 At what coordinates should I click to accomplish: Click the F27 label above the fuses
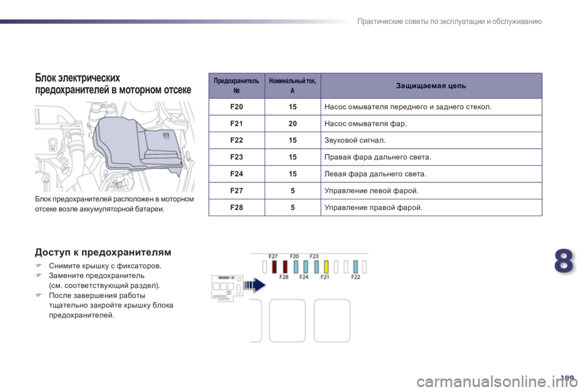coord(273,256)
